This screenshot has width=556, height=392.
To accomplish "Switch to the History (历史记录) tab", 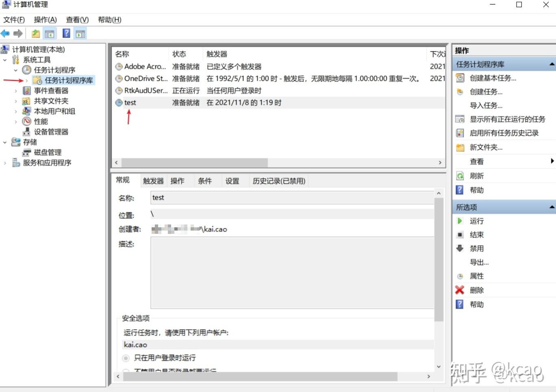I will click(279, 181).
